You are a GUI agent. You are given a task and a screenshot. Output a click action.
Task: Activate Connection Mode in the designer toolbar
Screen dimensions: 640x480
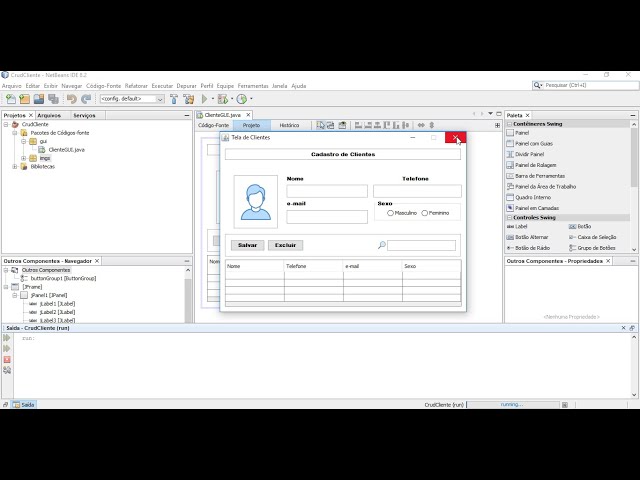pyautogui.click(x=330, y=125)
